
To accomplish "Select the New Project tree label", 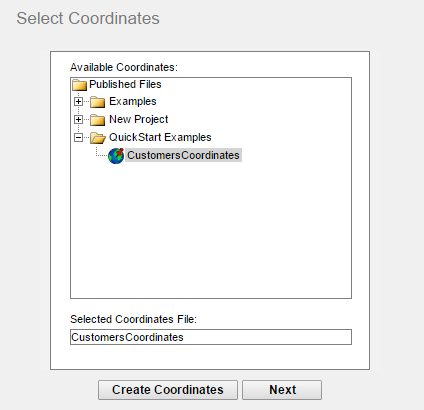I will pos(139,119).
